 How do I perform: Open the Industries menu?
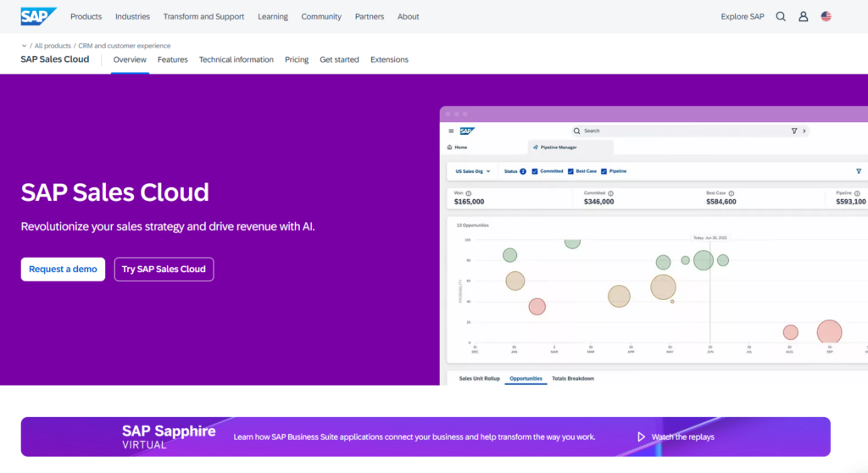(132, 17)
